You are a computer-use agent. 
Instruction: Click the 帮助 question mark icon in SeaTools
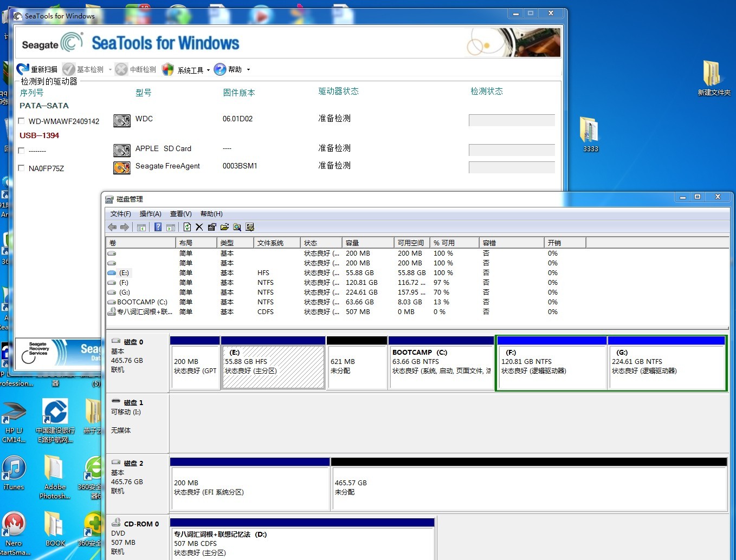coord(220,69)
